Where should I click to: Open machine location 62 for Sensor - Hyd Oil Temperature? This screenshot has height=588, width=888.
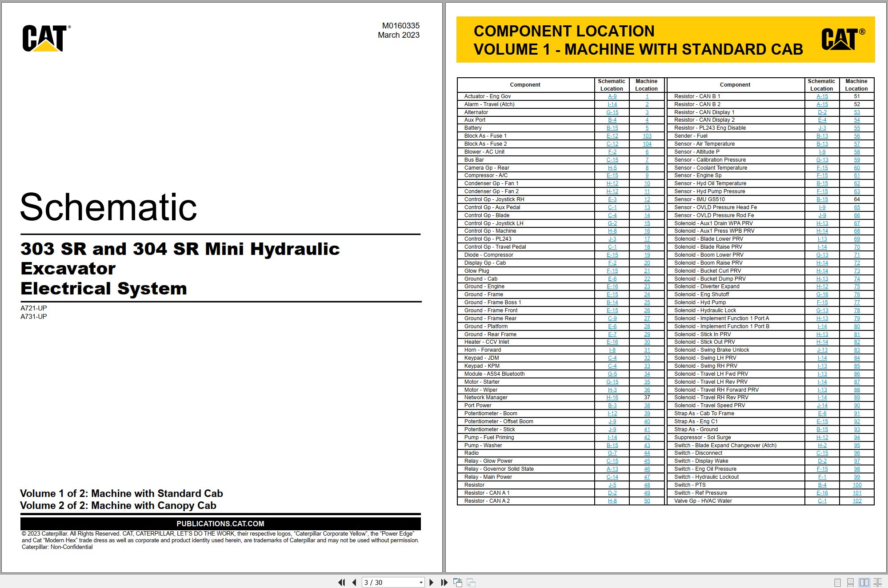(x=857, y=183)
